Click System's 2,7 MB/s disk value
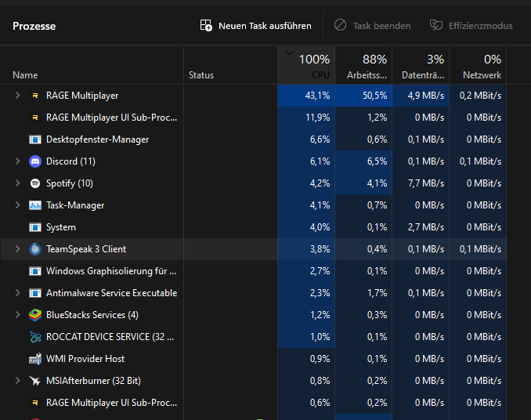The image size is (531, 420). tap(426, 227)
